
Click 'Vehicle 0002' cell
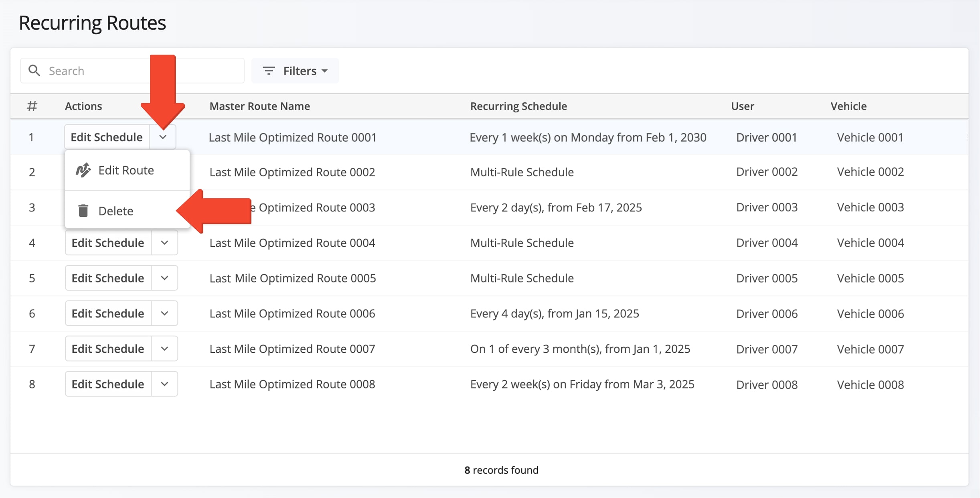tap(870, 172)
